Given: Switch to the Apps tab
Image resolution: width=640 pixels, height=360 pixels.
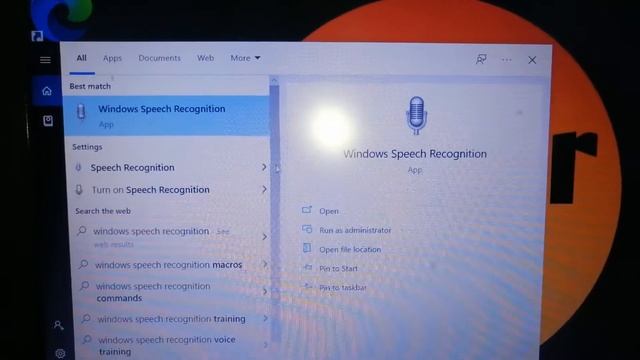Looking at the screenshot, I should click(x=112, y=58).
